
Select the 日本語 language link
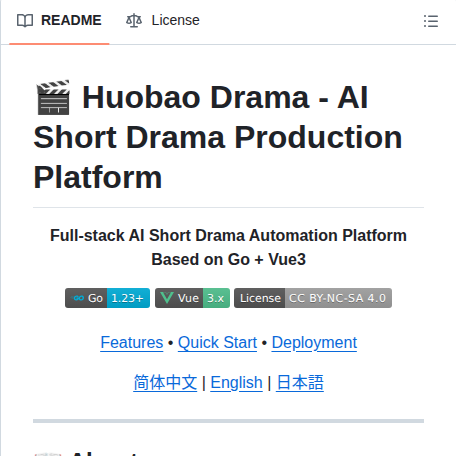[x=300, y=383]
